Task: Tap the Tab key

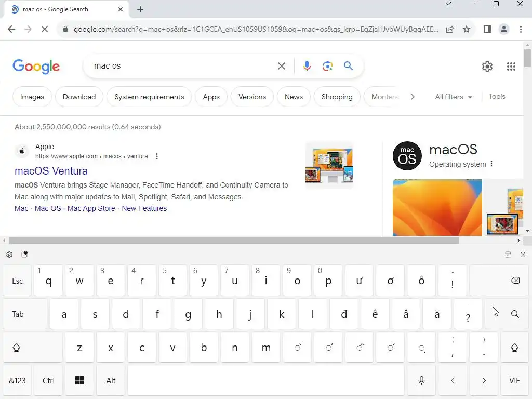Action: (25, 314)
